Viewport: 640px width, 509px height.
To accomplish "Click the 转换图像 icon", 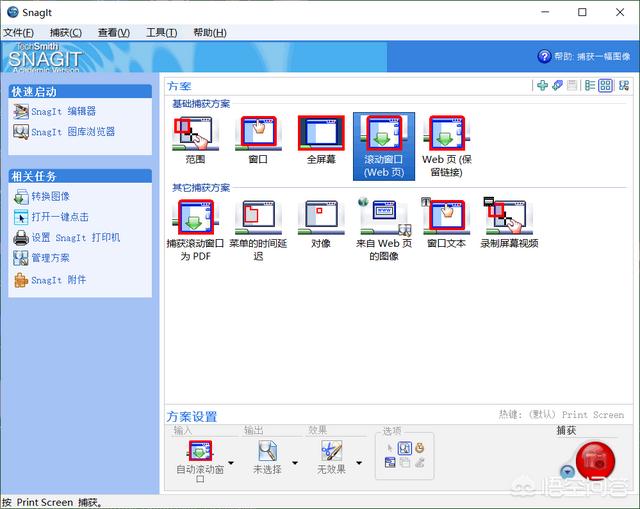I will (20, 196).
